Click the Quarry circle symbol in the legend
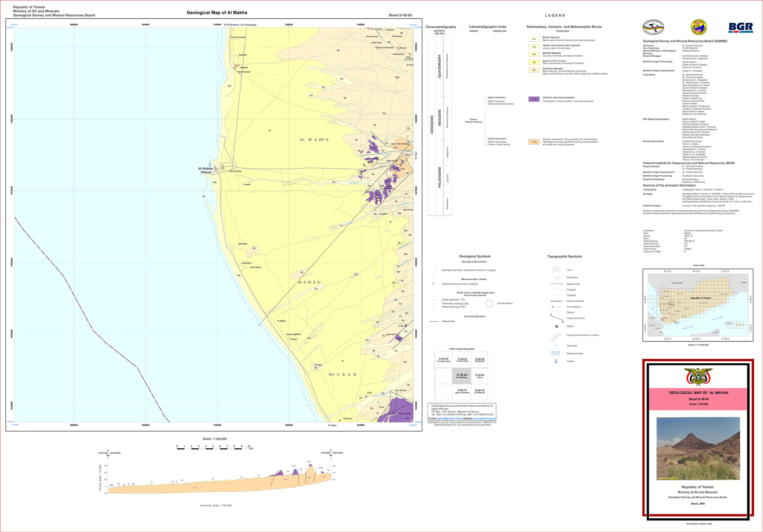The width and height of the screenshot is (763, 532). 557,326
